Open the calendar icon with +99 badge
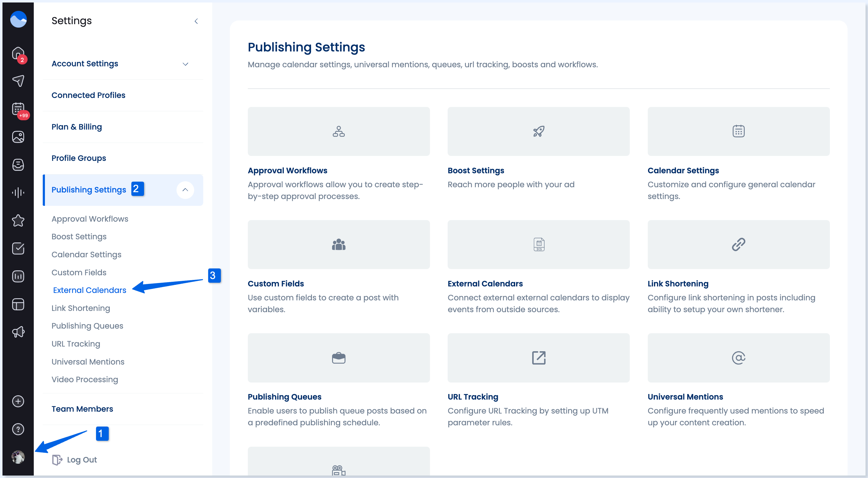The height and width of the screenshot is (478, 868). click(18, 109)
